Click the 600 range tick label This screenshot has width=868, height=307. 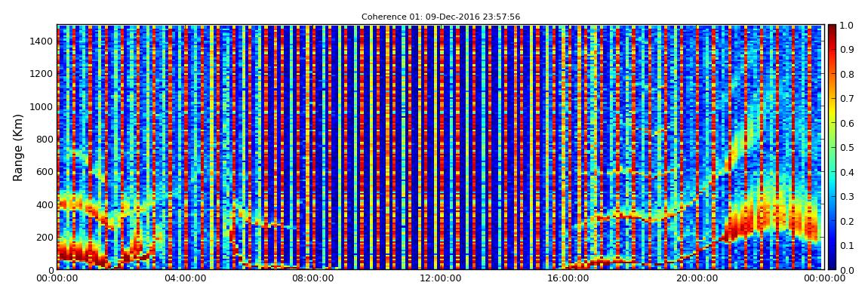(45, 171)
